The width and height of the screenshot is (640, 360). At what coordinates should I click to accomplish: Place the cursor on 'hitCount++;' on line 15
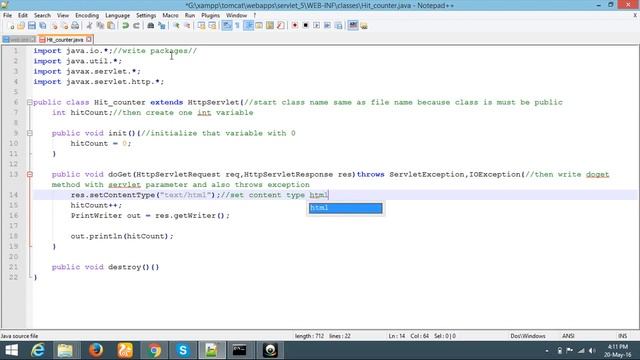point(96,205)
